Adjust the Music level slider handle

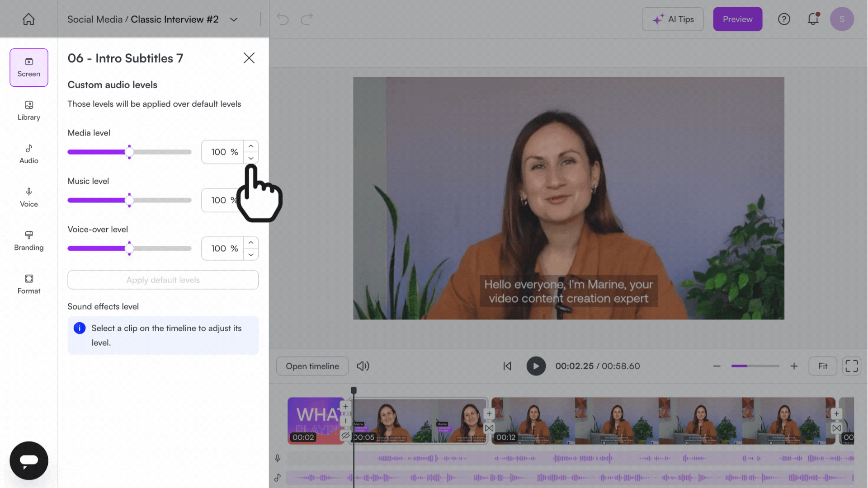click(129, 200)
